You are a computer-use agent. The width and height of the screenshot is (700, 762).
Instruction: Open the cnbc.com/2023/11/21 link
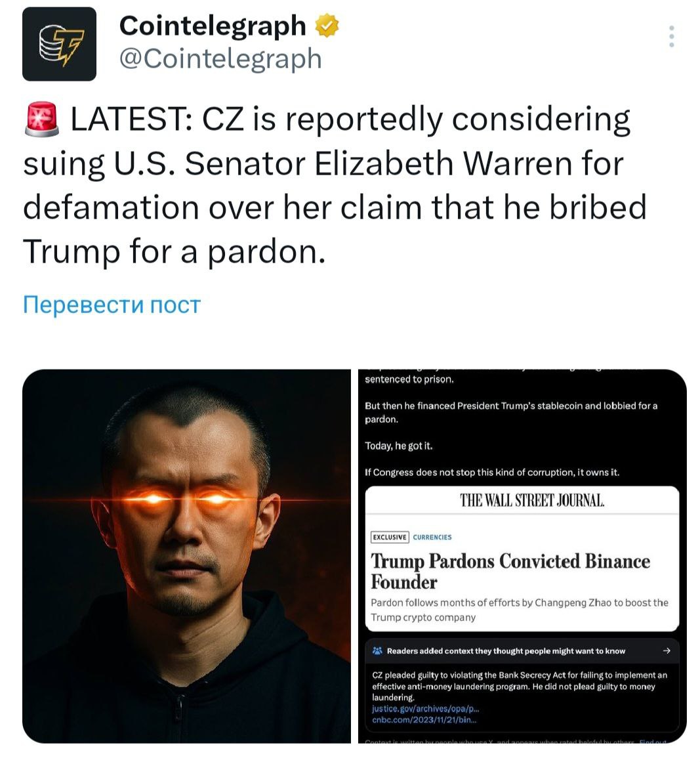(x=424, y=720)
